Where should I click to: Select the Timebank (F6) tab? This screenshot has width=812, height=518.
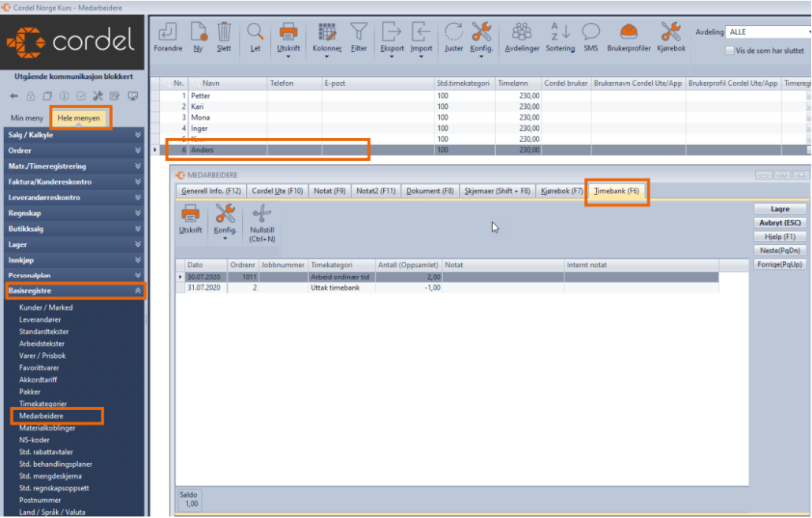point(616,191)
